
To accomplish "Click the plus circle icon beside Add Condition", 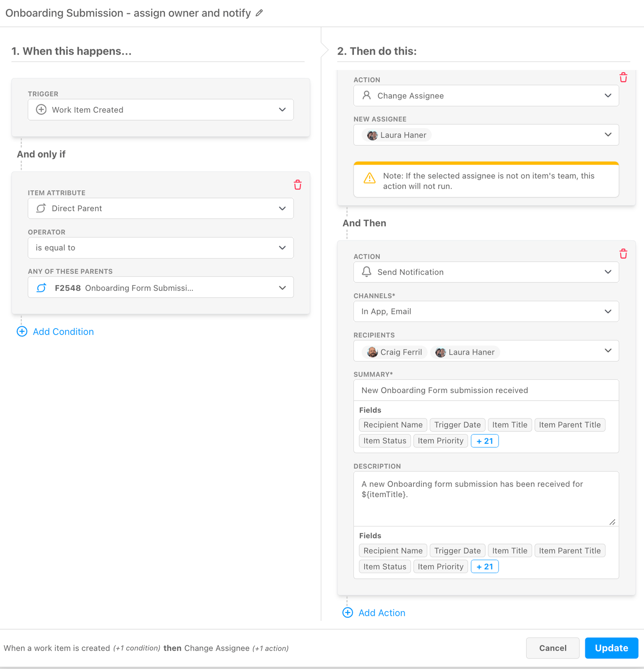I will [22, 332].
